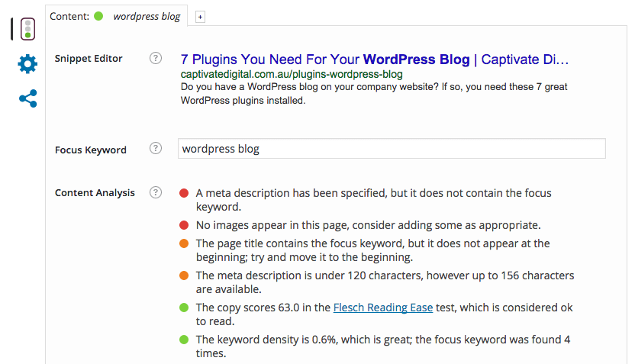This screenshot has width=635, height=364.
Task: Select 'The keyword density is 0.6%' message
Action: 383,346
